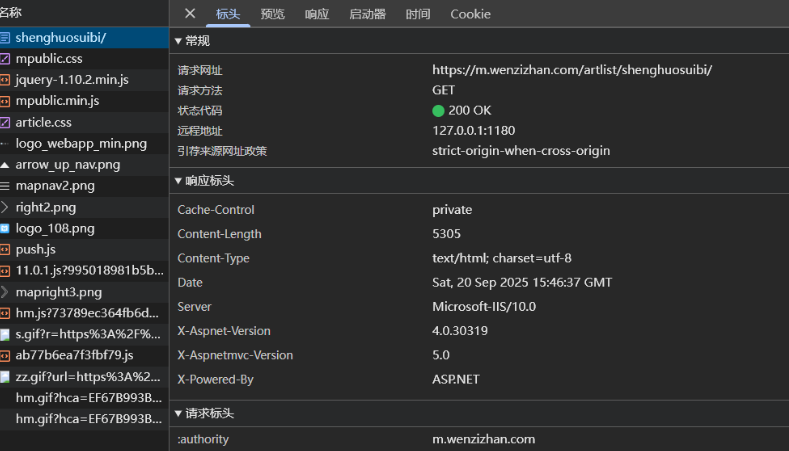Viewport: 789px width, 451px height.
Task: Click the script icon next to ab77b6ea7f3fbf79.js
Action: [6, 355]
